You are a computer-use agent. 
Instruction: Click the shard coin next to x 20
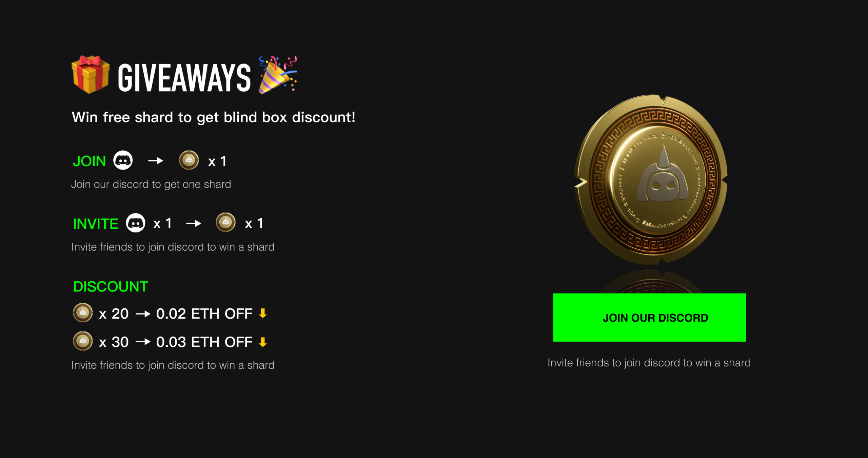pos(83,313)
